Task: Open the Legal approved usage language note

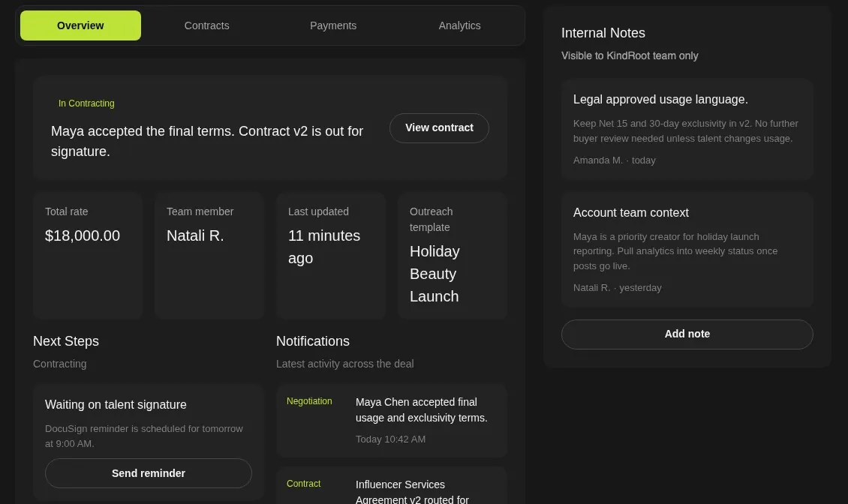Action: point(687,129)
